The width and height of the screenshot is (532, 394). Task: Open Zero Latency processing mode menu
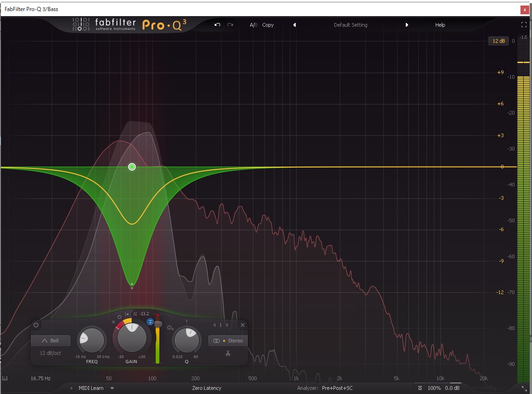coord(207,388)
